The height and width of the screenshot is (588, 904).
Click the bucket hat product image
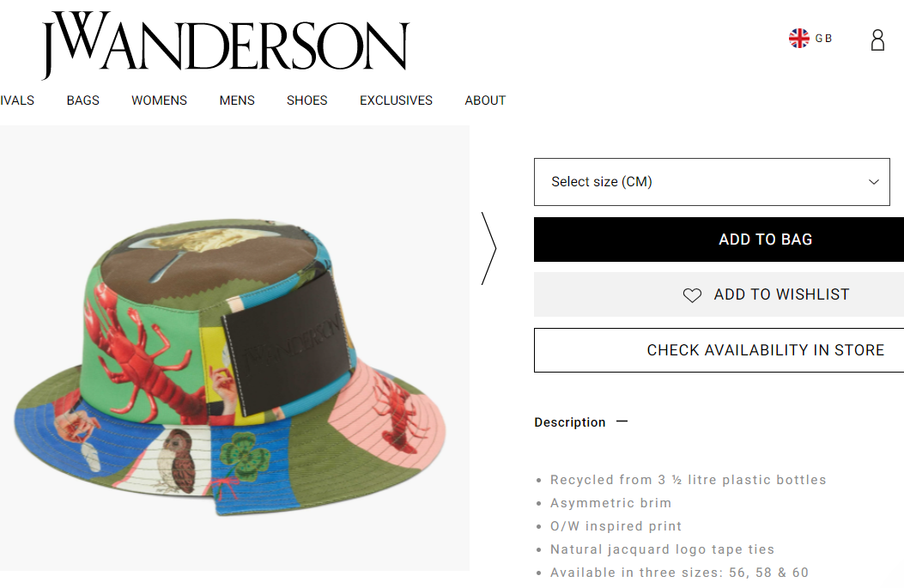pyautogui.click(x=231, y=366)
